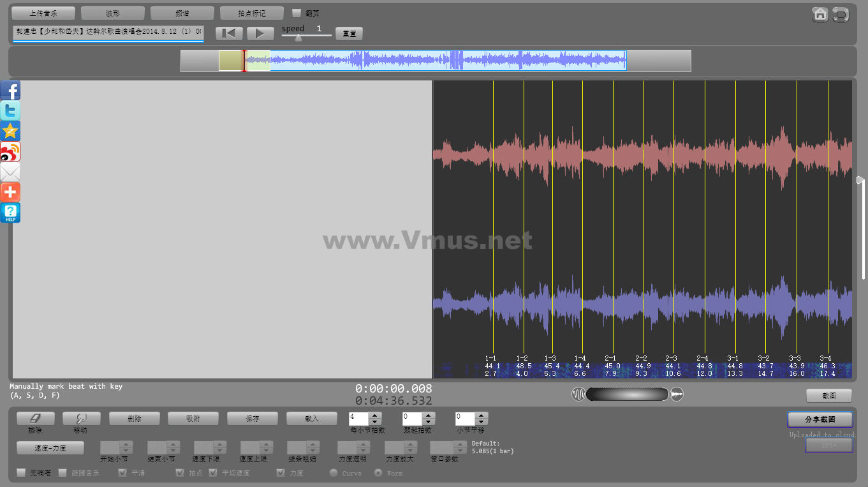Increase 小节平移 using the up arrow
The height and width of the screenshot is (487, 868).
pyautogui.click(x=482, y=416)
